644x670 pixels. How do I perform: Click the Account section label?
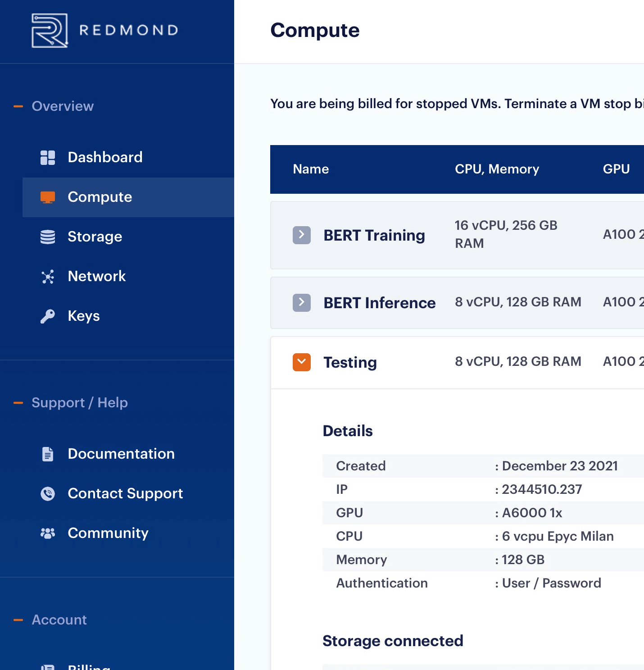pyautogui.click(x=59, y=620)
